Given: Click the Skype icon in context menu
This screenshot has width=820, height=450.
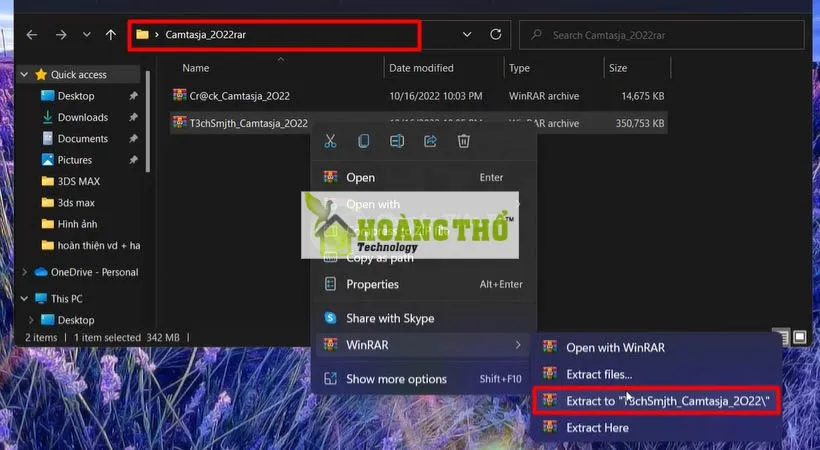Looking at the screenshot, I should pyautogui.click(x=330, y=318).
